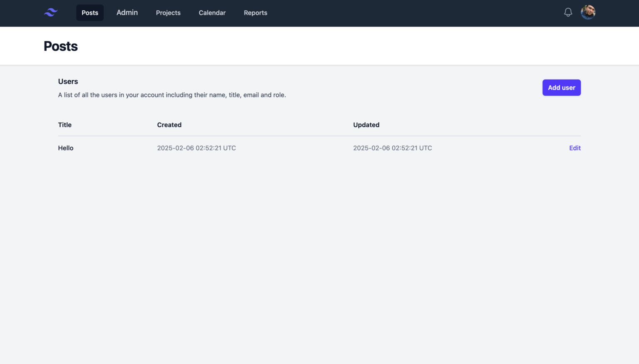Open the user profile avatar menu
The height and width of the screenshot is (364, 639).
coord(588,12)
